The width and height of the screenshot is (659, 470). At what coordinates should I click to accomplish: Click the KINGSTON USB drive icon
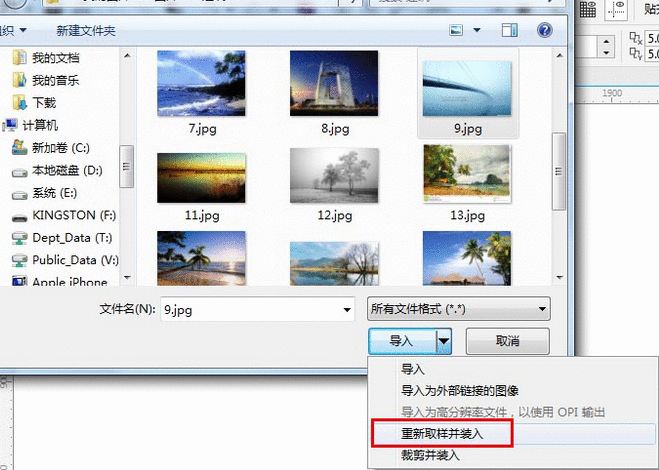(x=19, y=218)
